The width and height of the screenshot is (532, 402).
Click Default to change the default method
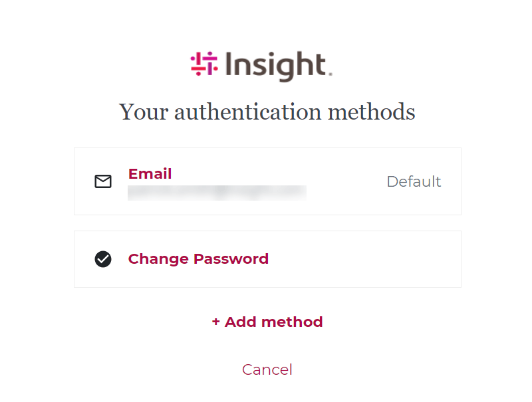pyautogui.click(x=414, y=181)
